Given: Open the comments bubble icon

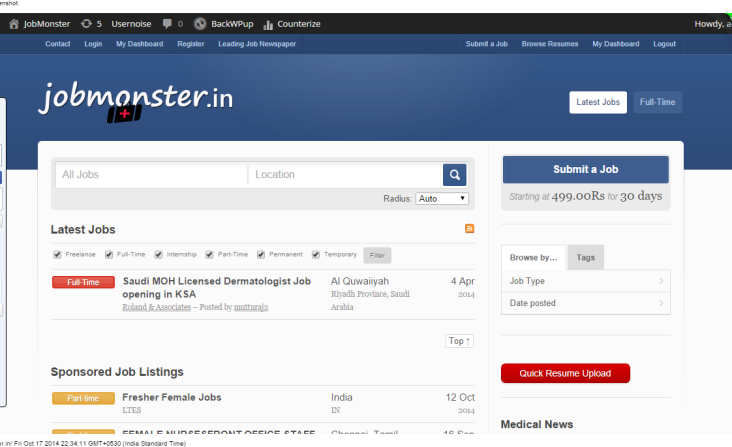Looking at the screenshot, I should pos(167,23).
